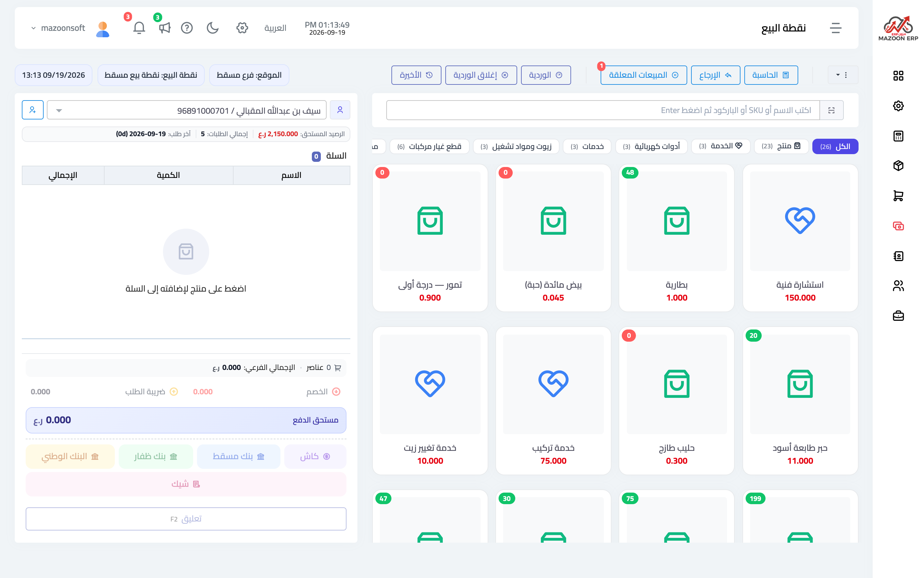Open the contacts book sidebar icon

pos(898,256)
